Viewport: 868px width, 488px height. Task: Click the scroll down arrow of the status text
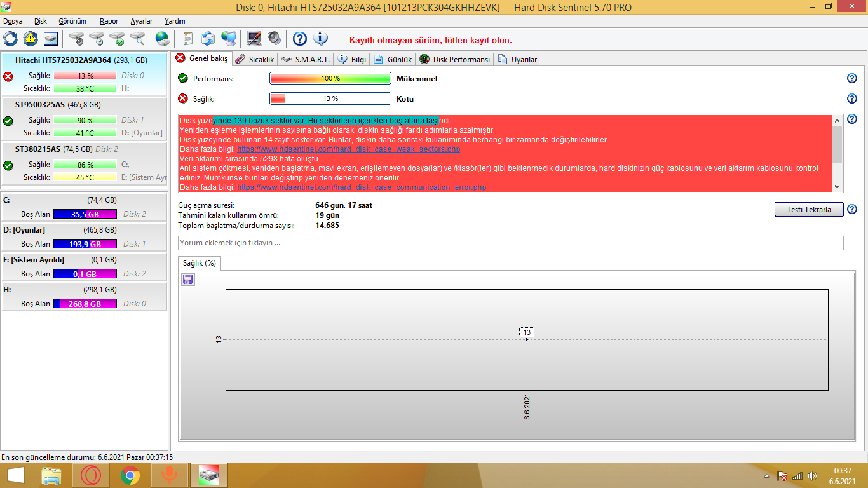pos(837,187)
